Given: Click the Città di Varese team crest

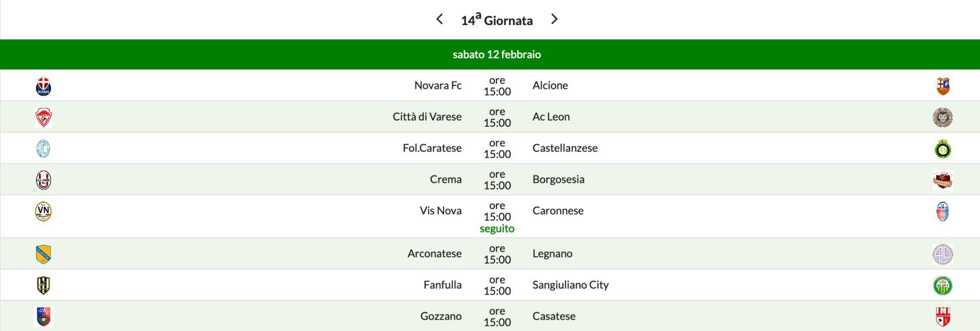Looking at the screenshot, I should click(43, 117).
